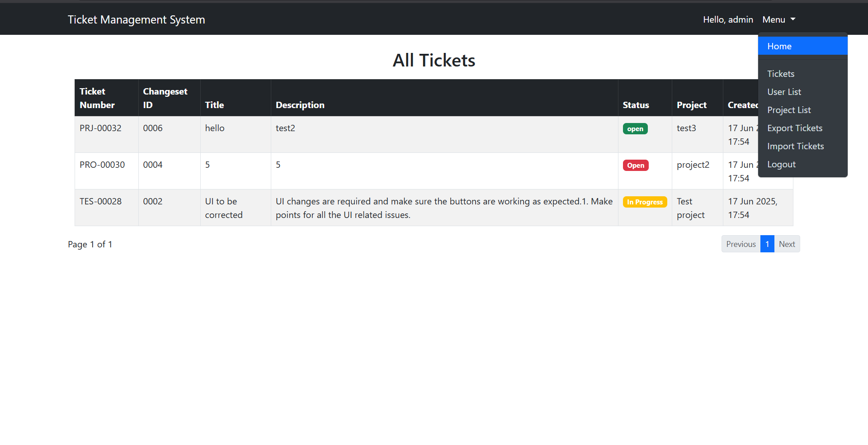868x445 pixels.
Task: Choose Import Tickets from the menu
Action: [796, 146]
